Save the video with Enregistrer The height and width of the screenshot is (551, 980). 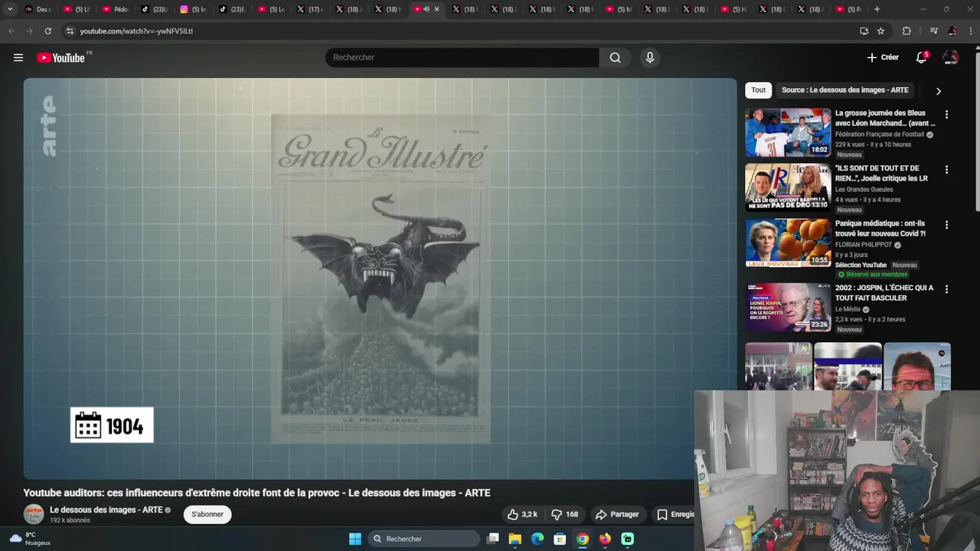(675, 514)
